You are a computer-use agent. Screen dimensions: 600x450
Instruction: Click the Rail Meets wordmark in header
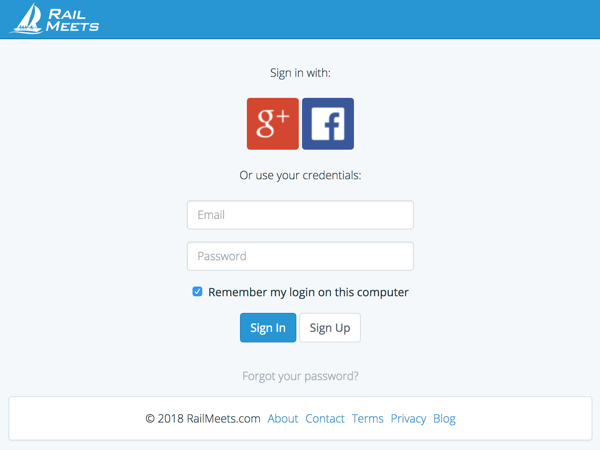(72, 20)
